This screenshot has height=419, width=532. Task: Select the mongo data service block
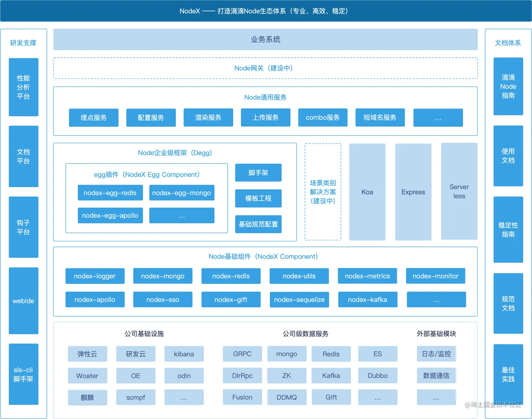tap(287, 354)
